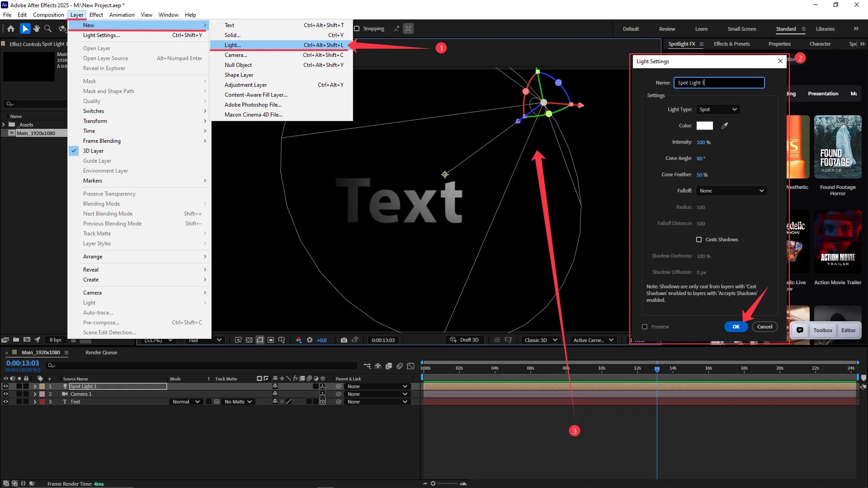Click the Reset Exposure icon near +0.0
Image resolution: width=868 pixels, height=488 pixels.
click(x=310, y=340)
